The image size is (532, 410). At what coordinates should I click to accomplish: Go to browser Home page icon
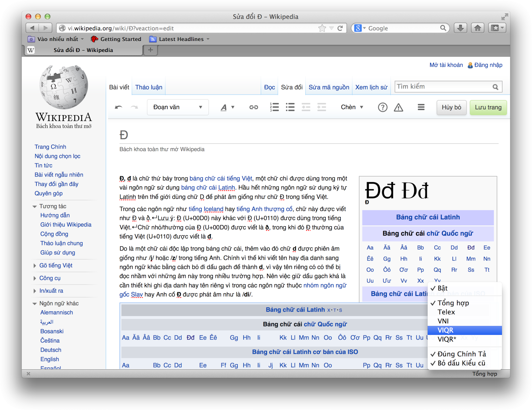[x=477, y=28]
